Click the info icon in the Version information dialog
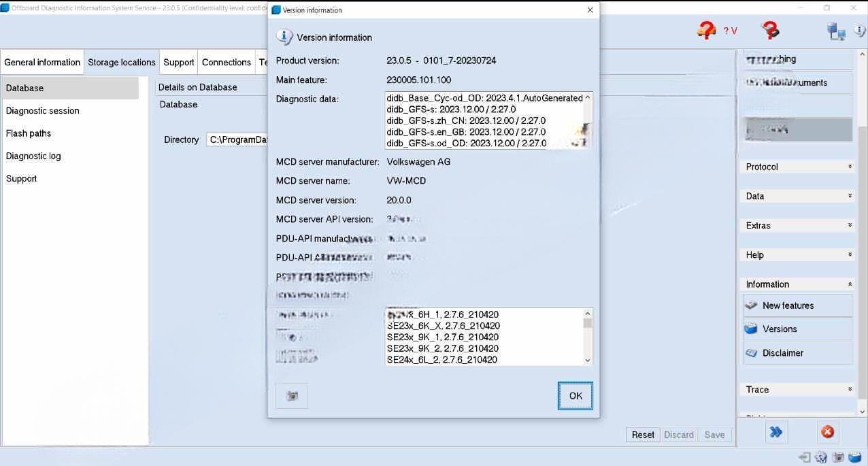Viewport: 868px width, 466px height. click(284, 37)
